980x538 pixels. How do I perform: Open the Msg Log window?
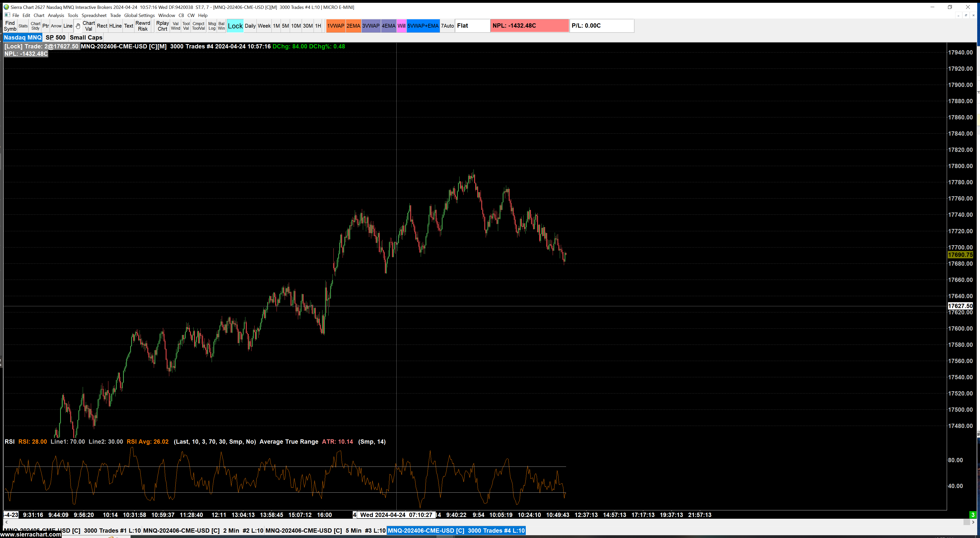[212, 26]
